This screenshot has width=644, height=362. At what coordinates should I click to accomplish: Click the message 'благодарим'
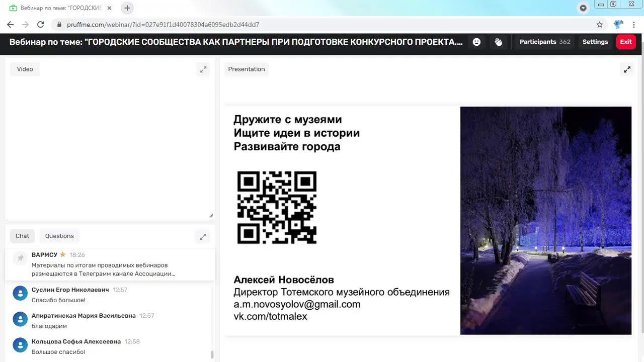click(49, 326)
